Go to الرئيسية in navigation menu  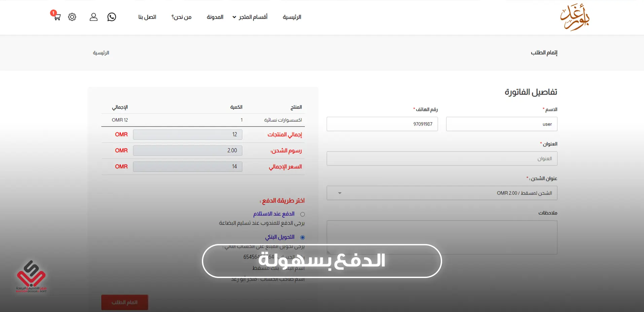292,17
